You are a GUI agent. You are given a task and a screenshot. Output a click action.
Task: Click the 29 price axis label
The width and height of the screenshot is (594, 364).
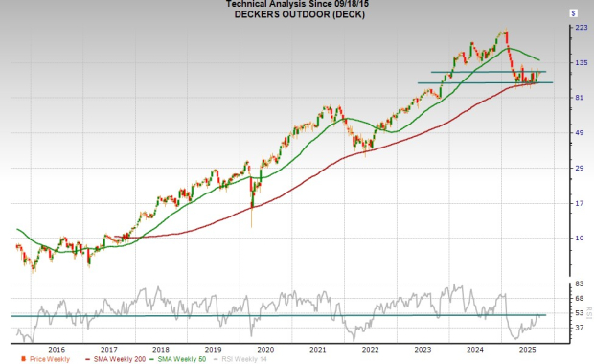click(x=580, y=168)
